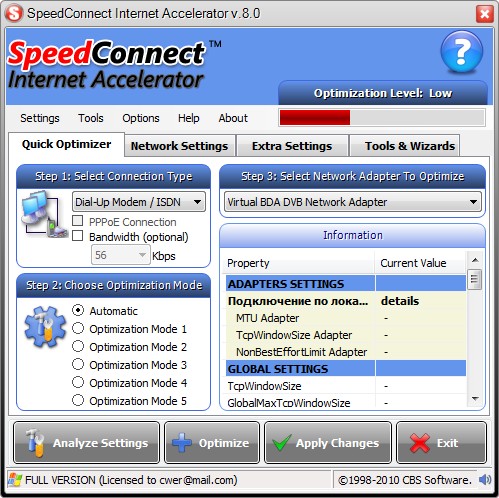Select the Automatic optimization mode

[78, 310]
